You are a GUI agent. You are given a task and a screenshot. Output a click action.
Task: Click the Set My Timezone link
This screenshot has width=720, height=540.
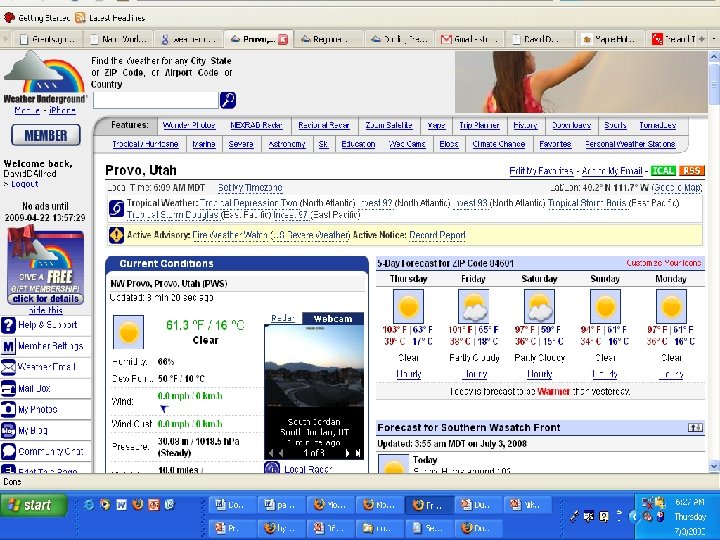point(250,188)
